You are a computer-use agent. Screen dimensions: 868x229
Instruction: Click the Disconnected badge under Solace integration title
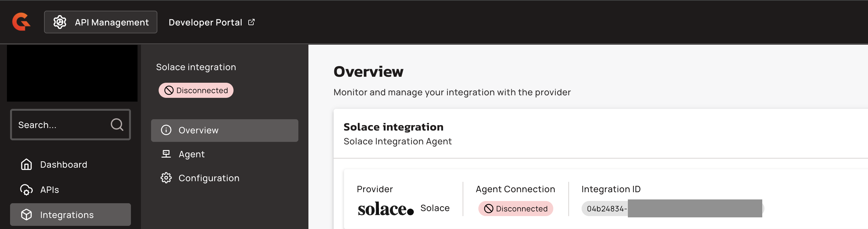pos(196,90)
